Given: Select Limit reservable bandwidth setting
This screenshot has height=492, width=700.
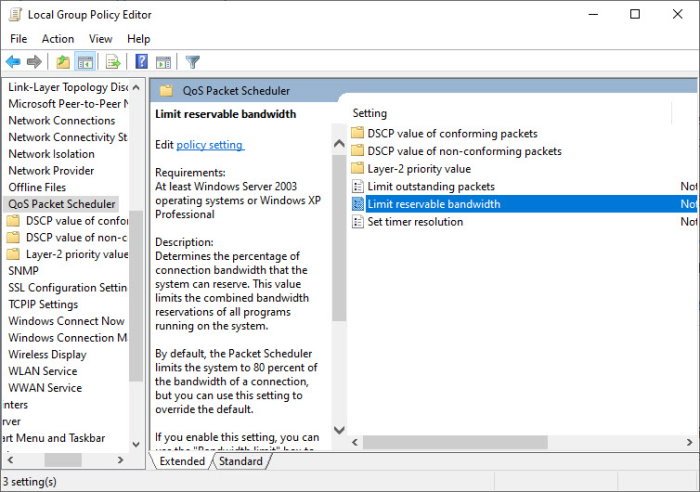Looking at the screenshot, I should 433,204.
